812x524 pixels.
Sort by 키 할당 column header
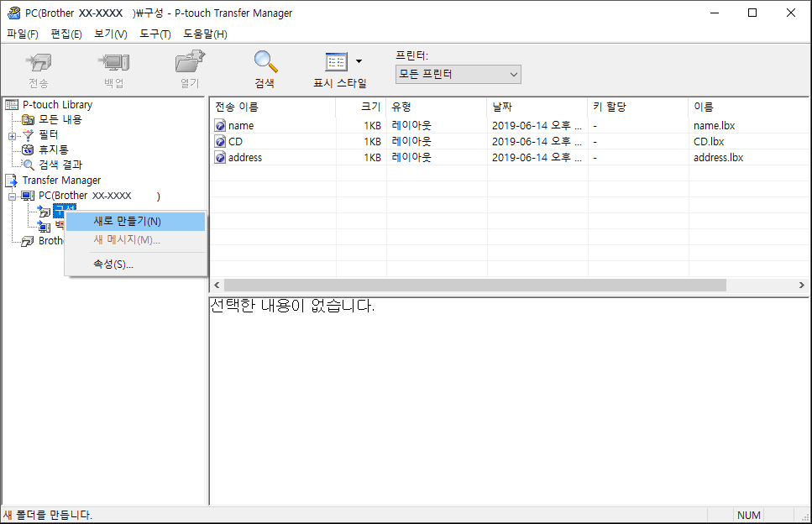pyautogui.click(x=638, y=107)
